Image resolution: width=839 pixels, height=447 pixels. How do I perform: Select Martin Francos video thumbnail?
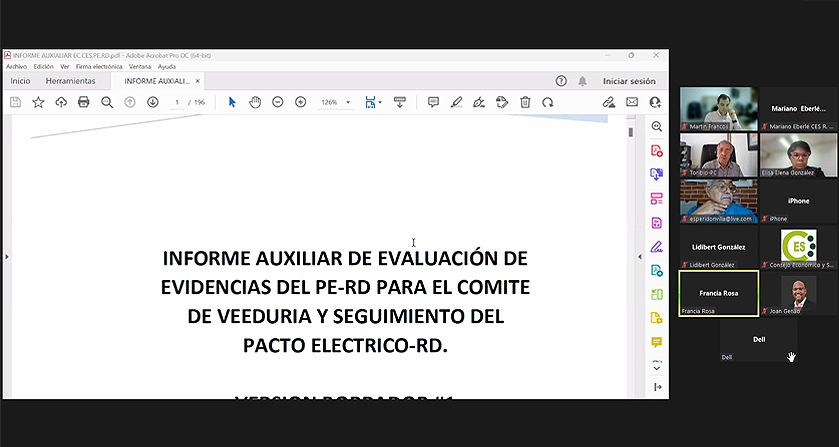719,109
